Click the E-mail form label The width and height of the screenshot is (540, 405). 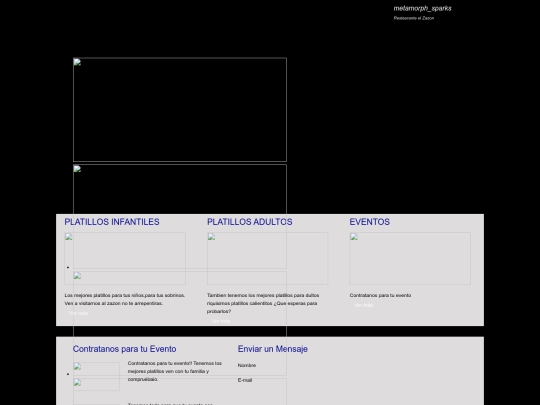(x=245, y=380)
